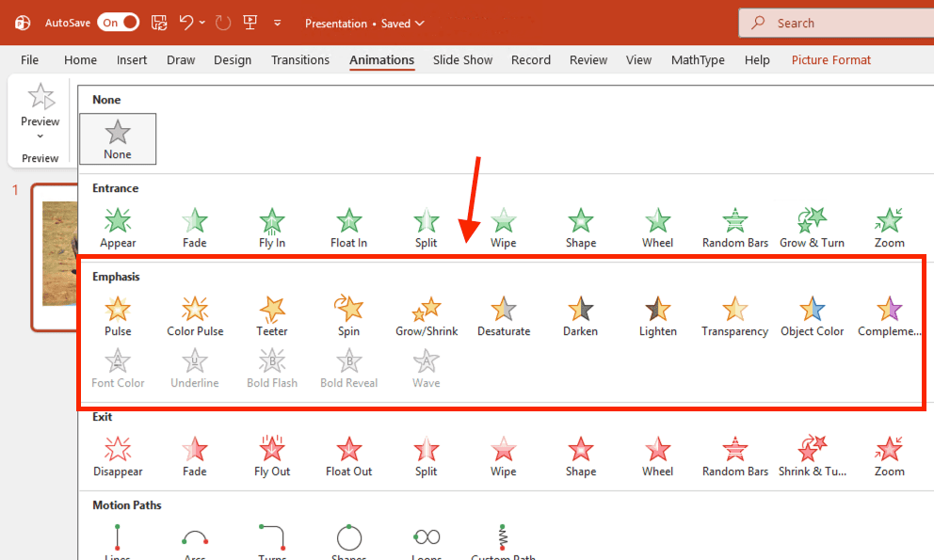Select the Float Out exit animation
The height and width of the screenshot is (560, 934).
click(348, 456)
